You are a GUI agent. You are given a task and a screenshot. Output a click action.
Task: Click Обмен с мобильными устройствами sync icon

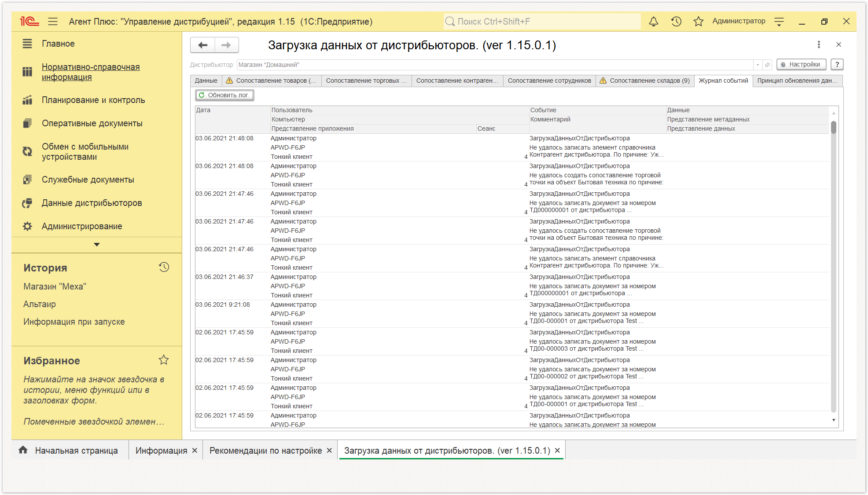pyautogui.click(x=27, y=151)
